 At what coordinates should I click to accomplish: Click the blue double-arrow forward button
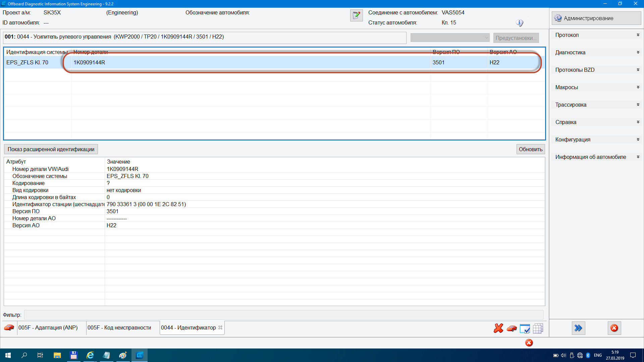click(578, 328)
